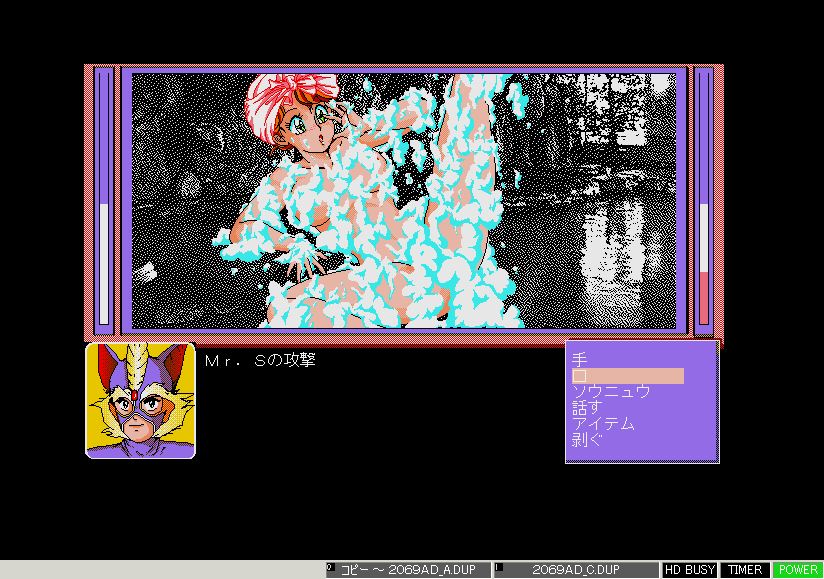Open the アイテム item command
The image size is (824, 579).
tap(604, 424)
